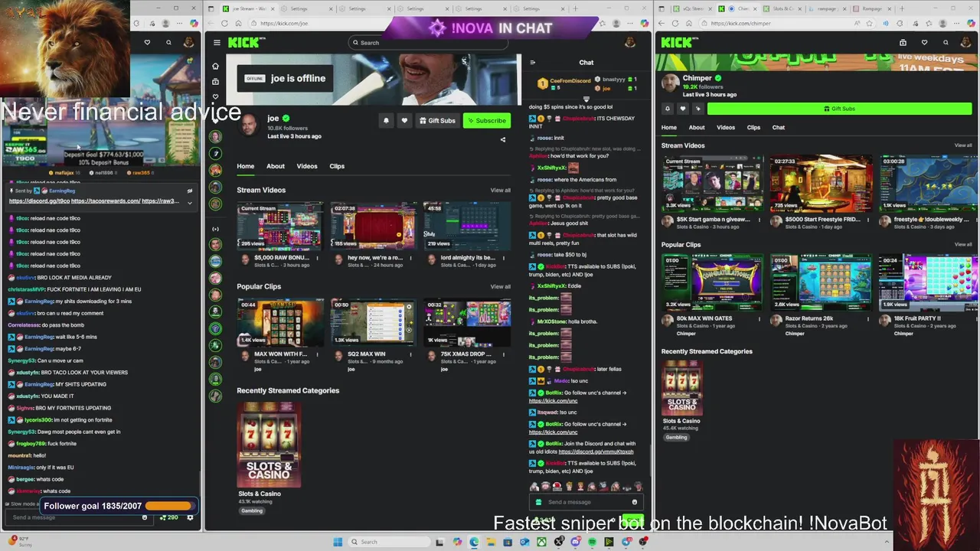Screen dimensions: 980x551
Task: Open the hamburger menu in joe's Kick window
Action: coord(217,43)
